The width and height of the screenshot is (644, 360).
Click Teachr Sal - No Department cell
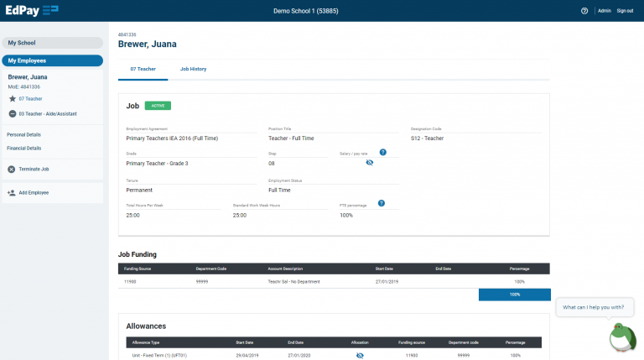point(293,282)
